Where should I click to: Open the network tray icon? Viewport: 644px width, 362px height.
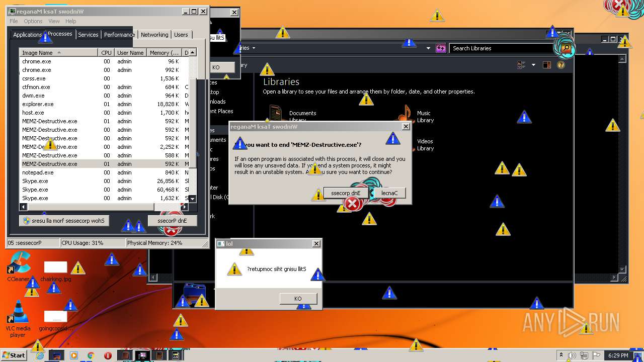point(584,355)
